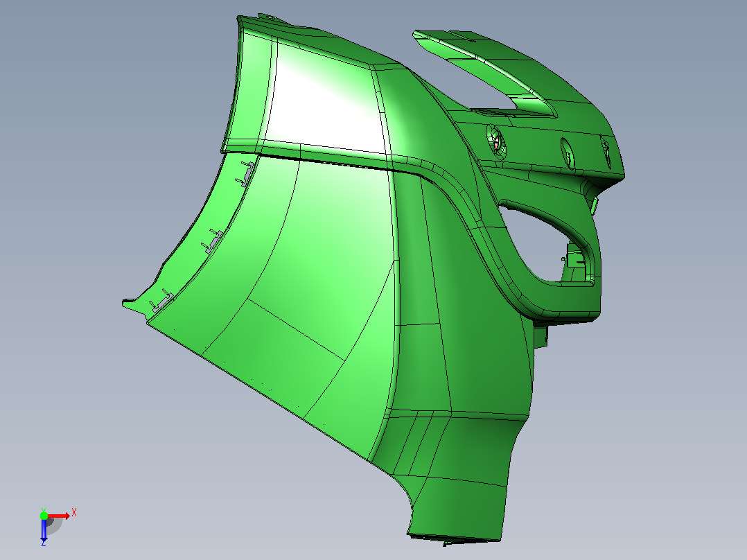Image resolution: width=747 pixels, height=560 pixels.
Task: Select the green car body panel model
Action: (x=373, y=279)
